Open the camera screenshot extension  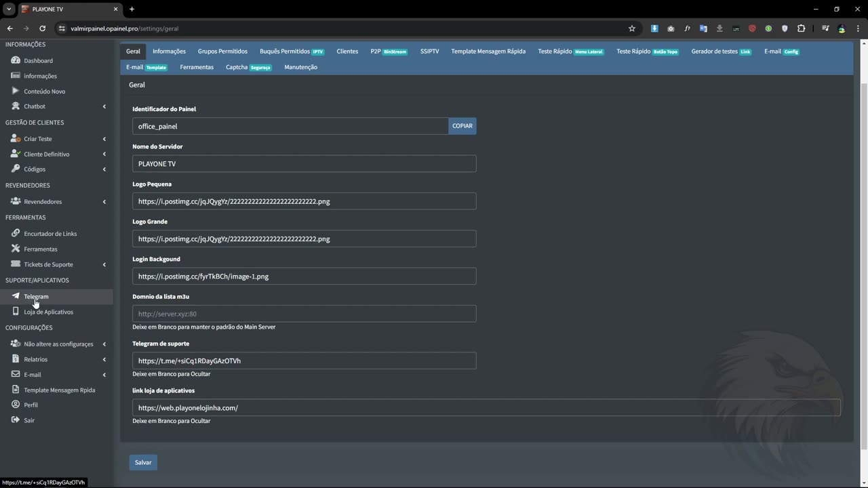click(671, 28)
